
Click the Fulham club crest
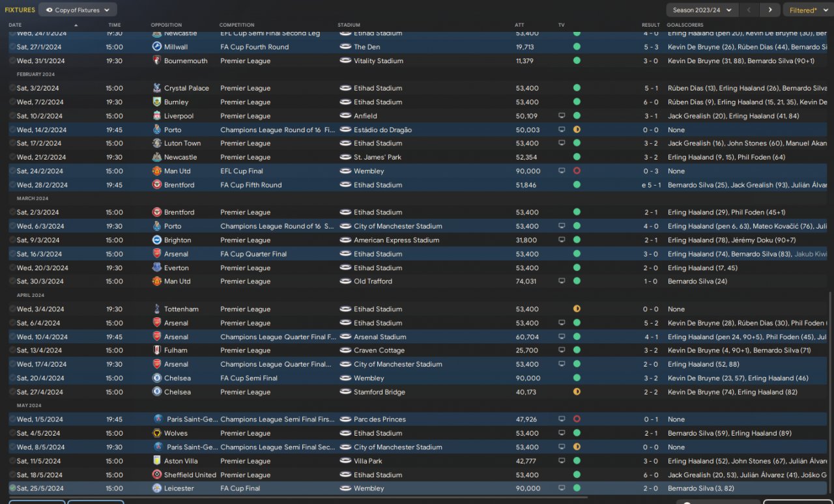(156, 350)
